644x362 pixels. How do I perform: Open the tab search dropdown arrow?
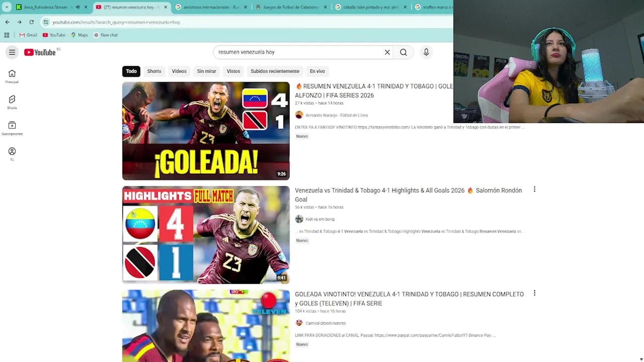(x=7, y=7)
